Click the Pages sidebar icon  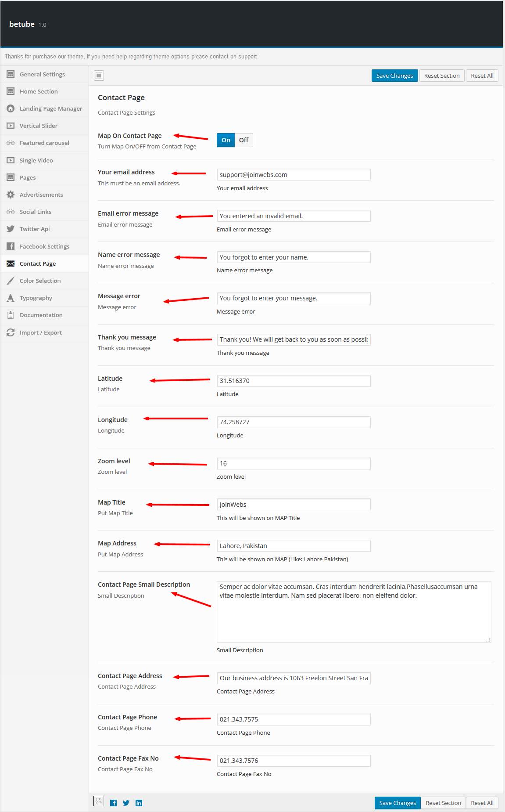11,177
